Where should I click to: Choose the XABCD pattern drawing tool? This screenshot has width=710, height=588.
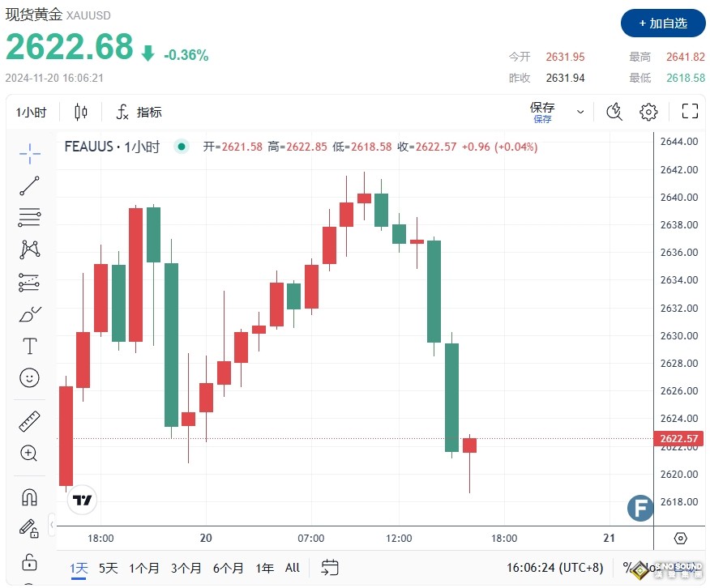[x=29, y=249]
